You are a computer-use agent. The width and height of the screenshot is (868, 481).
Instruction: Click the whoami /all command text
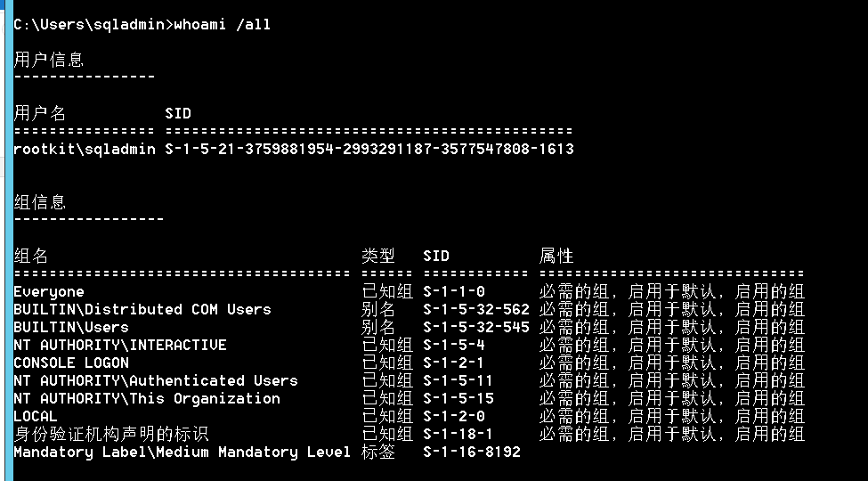223,24
